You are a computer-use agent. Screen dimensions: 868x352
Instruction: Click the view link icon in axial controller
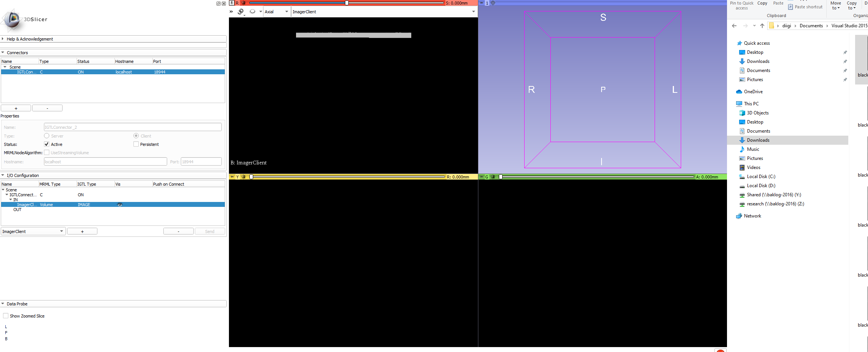point(241,12)
